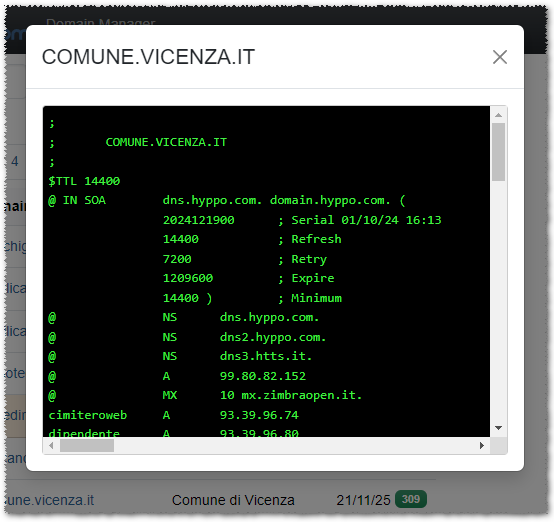Click the 309 days badge
The height and width of the screenshot is (522, 554).
[411, 499]
